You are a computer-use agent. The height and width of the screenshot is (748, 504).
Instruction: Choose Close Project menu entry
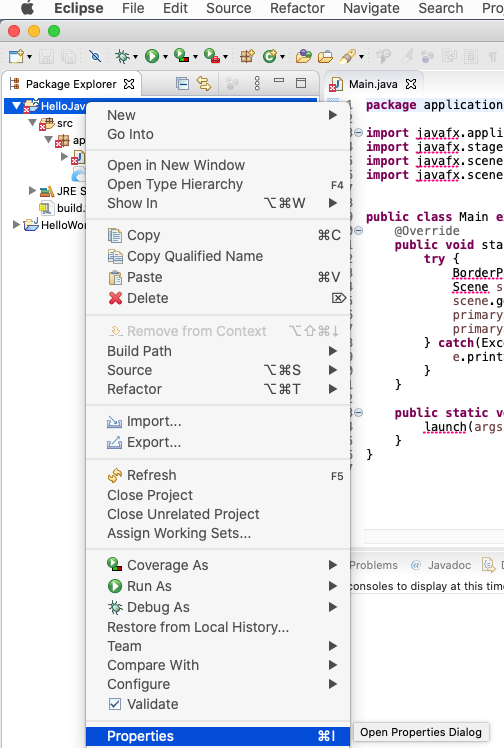click(x=217, y=495)
